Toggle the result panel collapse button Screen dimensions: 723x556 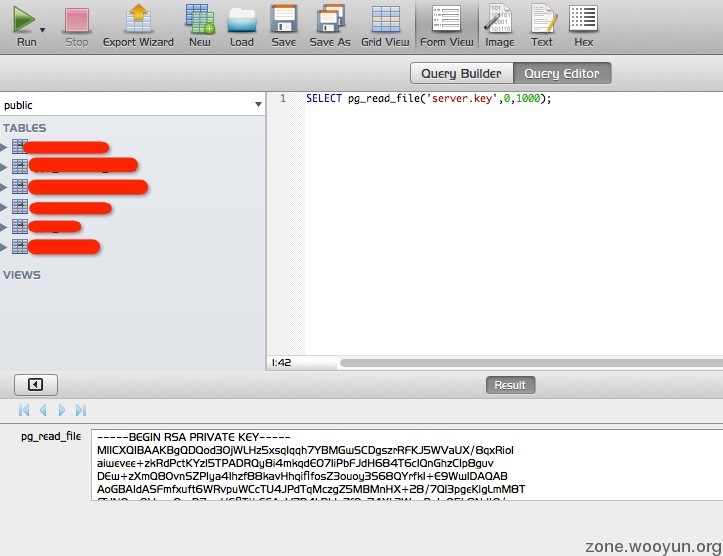click(35, 384)
